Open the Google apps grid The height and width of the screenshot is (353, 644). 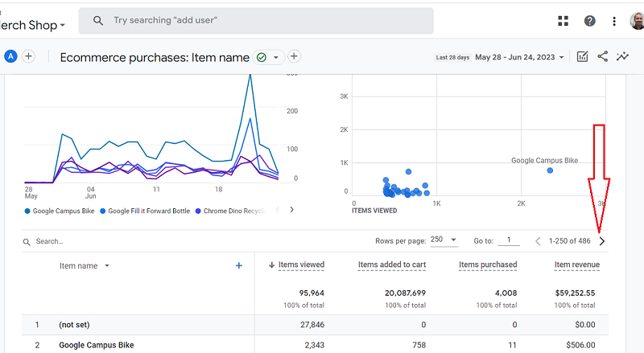[563, 21]
